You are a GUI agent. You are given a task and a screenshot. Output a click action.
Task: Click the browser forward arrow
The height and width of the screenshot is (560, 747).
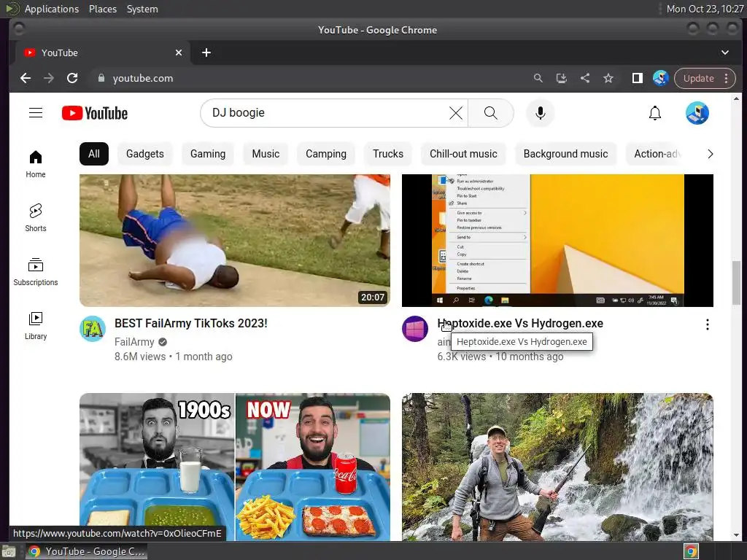(x=49, y=78)
